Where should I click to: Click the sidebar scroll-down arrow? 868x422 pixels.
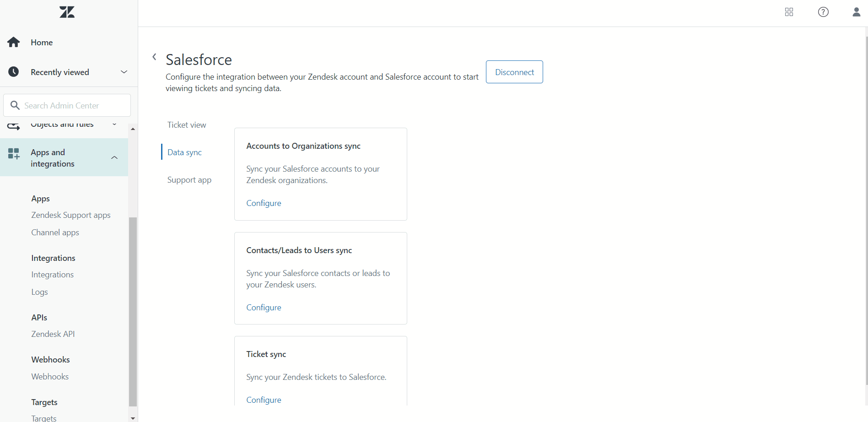(x=133, y=418)
